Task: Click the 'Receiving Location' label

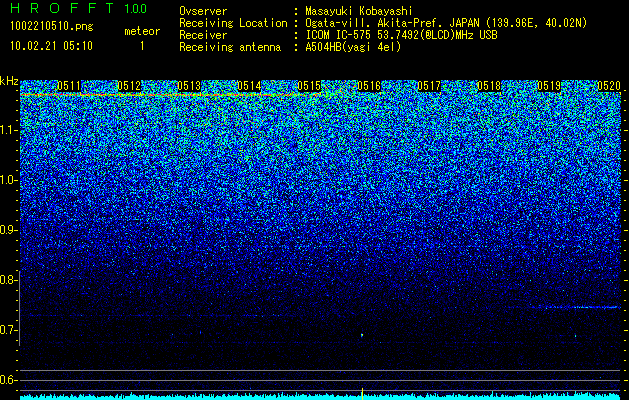Action: [x=233, y=23]
